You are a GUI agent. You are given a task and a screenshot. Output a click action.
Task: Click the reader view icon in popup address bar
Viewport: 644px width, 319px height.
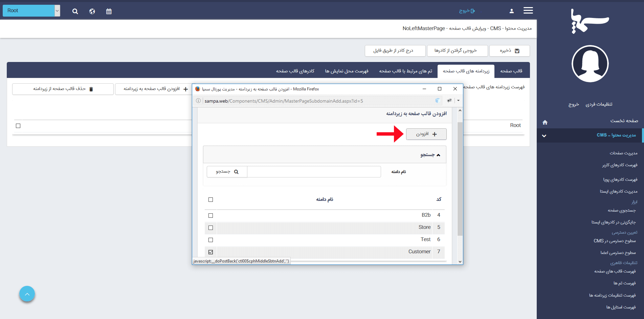[438, 101]
